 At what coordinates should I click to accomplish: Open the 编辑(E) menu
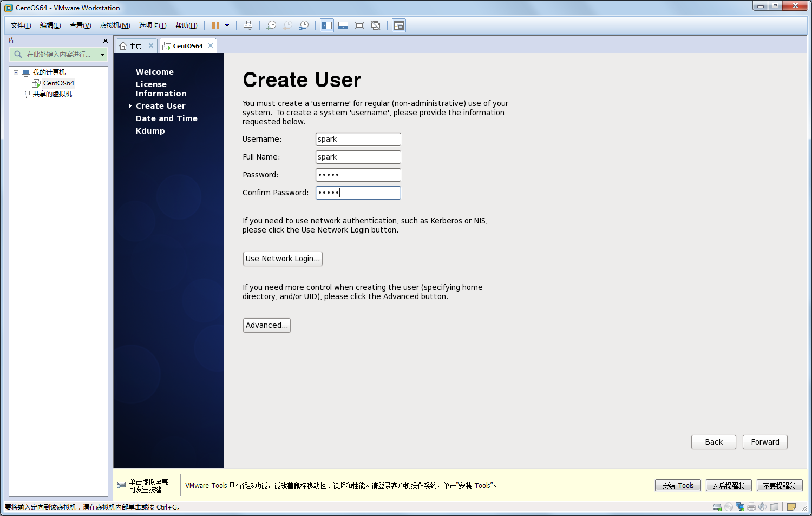(50, 25)
